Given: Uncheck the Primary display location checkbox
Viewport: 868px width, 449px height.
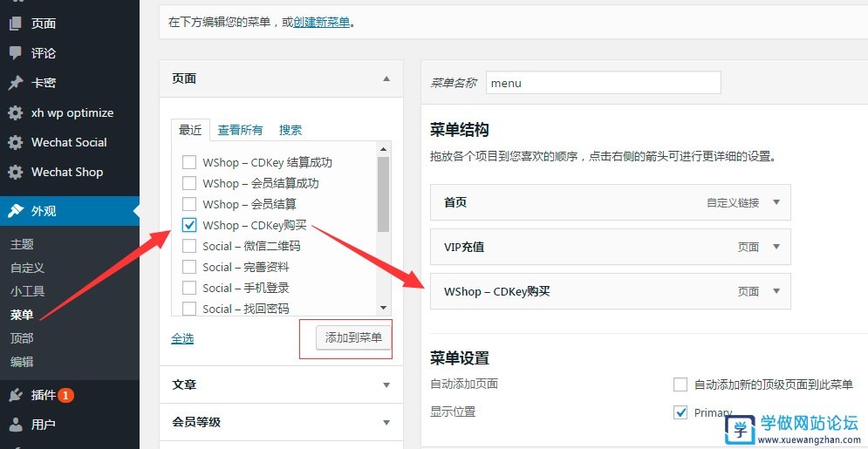Looking at the screenshot, I should [680, 412].
